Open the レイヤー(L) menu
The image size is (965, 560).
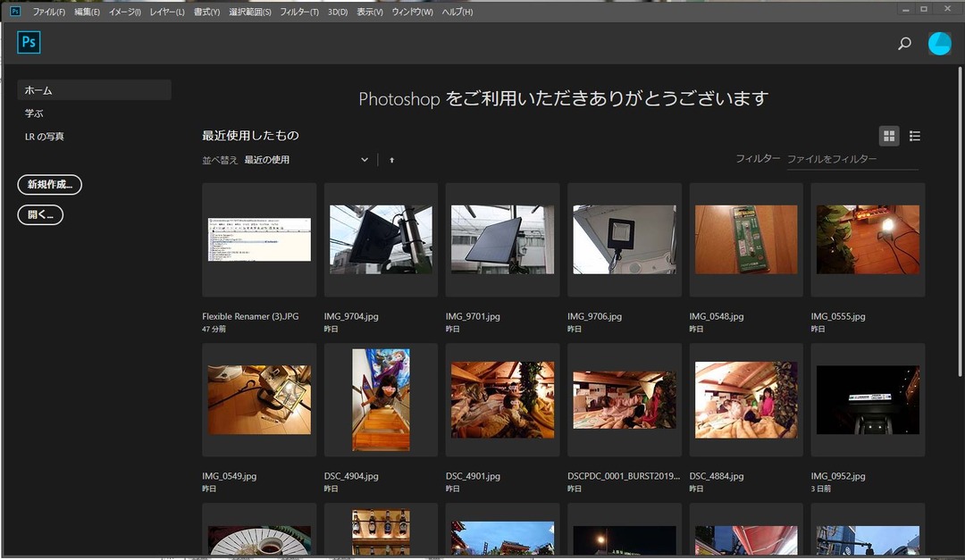pyautogui.click(x=167, y=12)
